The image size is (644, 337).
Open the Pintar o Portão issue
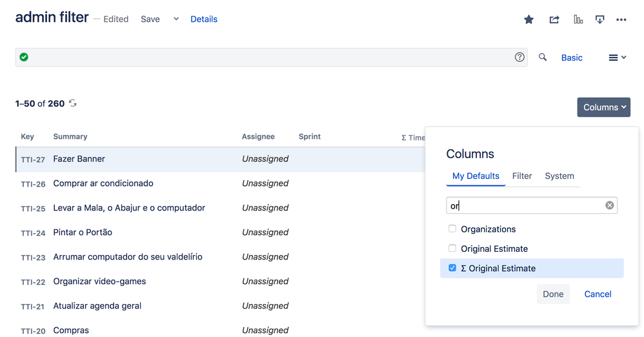point(83,232)
